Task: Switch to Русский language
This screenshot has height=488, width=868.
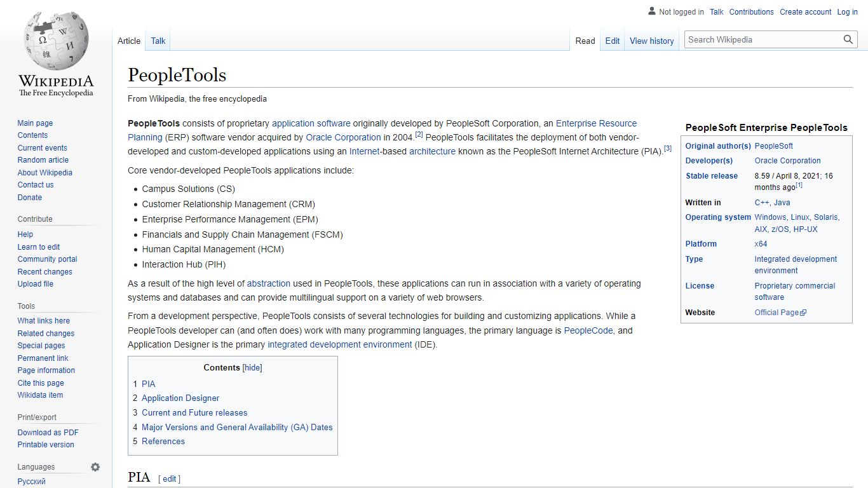Action: point(32,482)
